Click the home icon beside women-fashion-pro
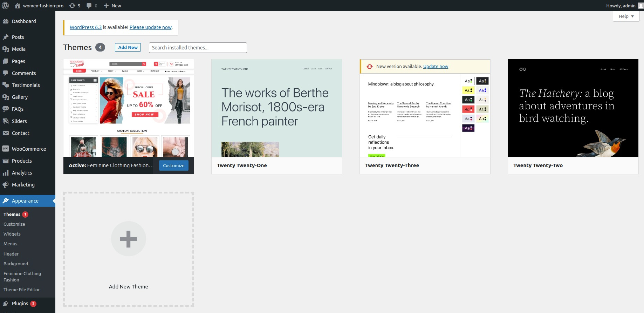Image resolution: width=644 pixels, height=313 pixels. (18, 6)
